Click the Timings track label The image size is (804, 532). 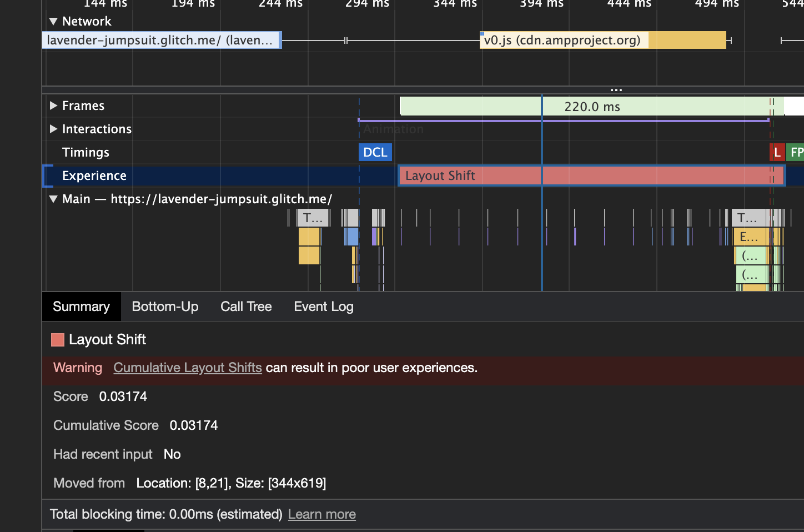click(86, 152)
